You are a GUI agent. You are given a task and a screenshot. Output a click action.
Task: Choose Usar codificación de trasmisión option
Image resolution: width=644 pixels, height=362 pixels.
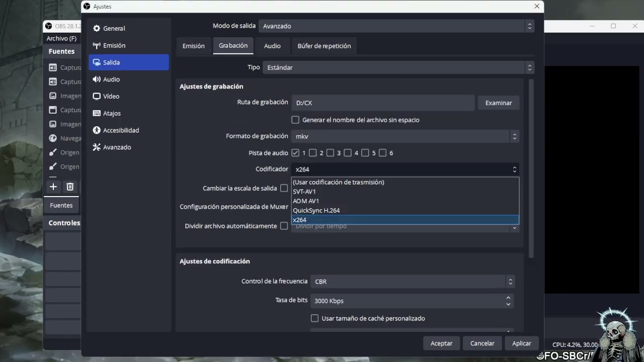(x=405, y=182)
